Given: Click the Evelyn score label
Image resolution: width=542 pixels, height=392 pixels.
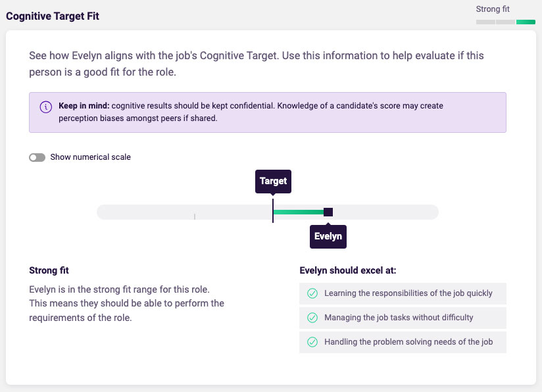Looking at the screenshot, I should (x=328, y=236).
